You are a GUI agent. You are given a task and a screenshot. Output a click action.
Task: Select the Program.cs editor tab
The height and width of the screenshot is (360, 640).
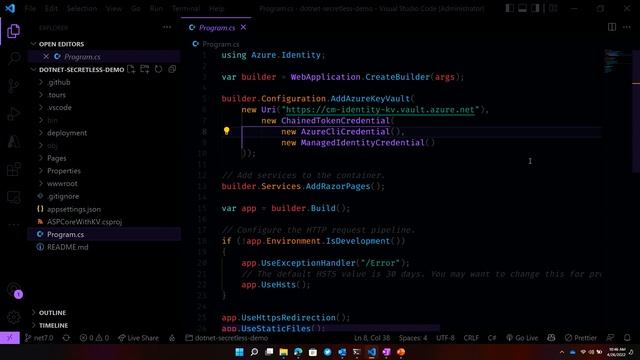(216, 27)
